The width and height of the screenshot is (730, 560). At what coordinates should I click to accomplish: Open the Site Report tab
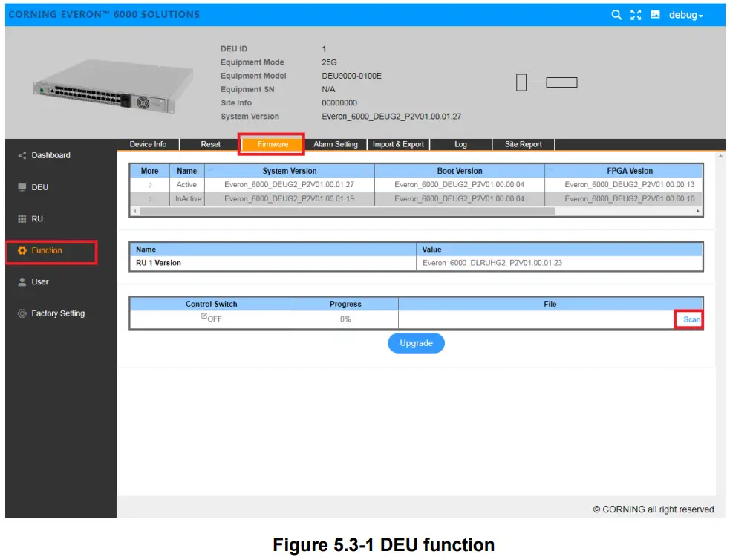(524, 144)
